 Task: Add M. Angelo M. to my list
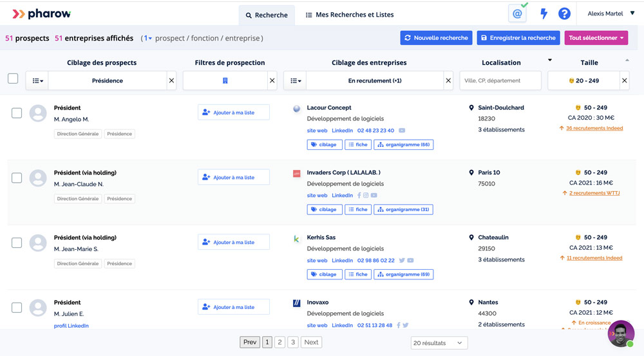coord(234,112)
